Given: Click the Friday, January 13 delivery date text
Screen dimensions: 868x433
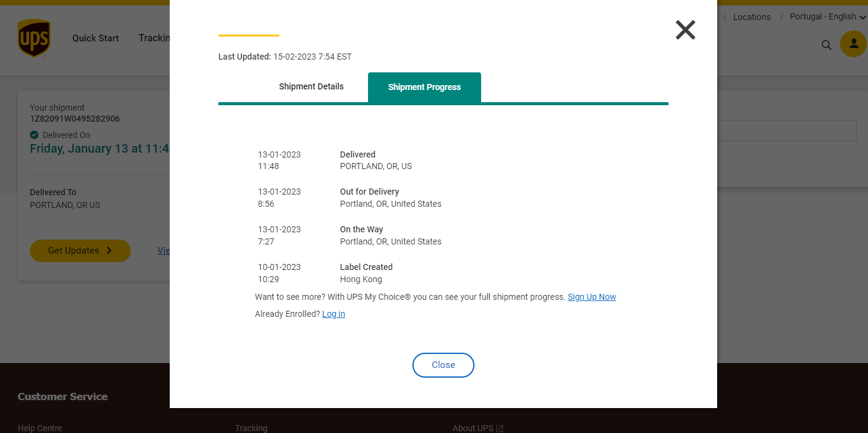Looking at the screenshot, I should 100,148.
